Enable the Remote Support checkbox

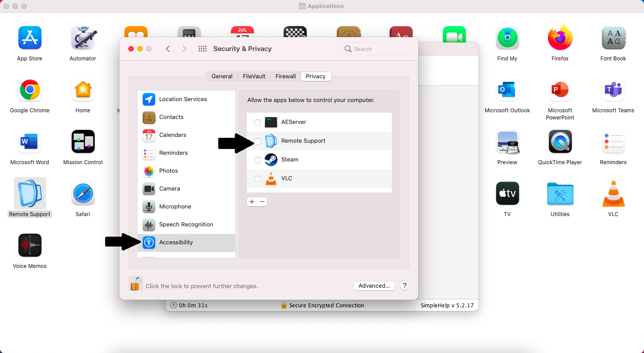(258, 141)
